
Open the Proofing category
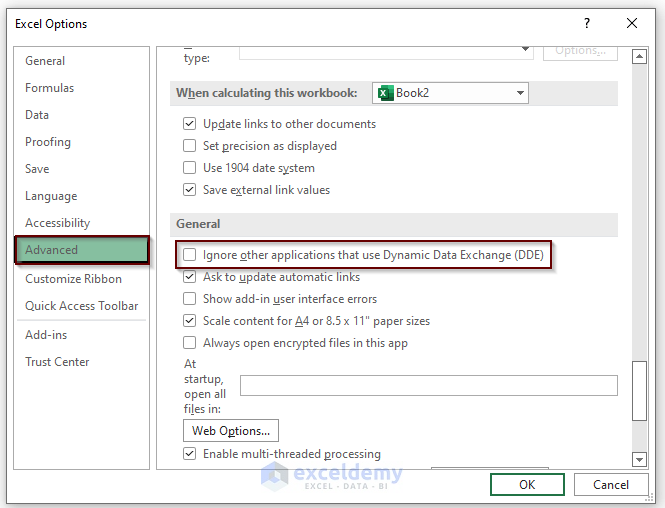point(48,142)
